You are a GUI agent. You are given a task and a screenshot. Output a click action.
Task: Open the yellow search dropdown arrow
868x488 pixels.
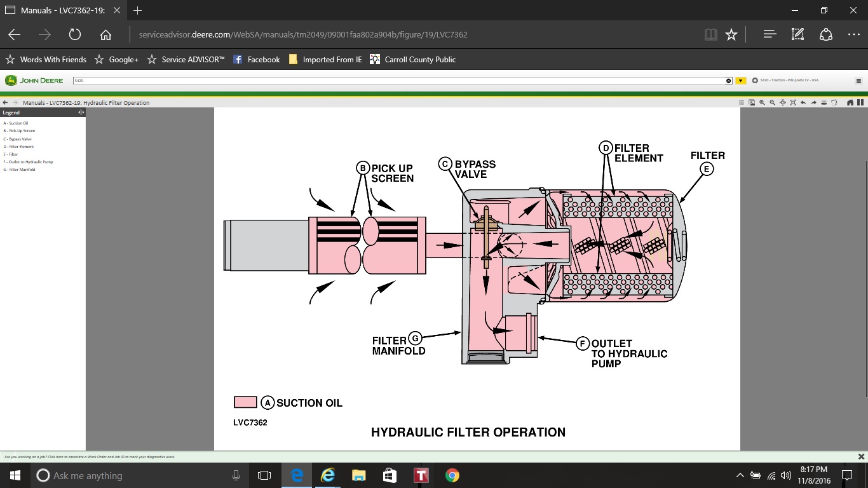[740, 81]
